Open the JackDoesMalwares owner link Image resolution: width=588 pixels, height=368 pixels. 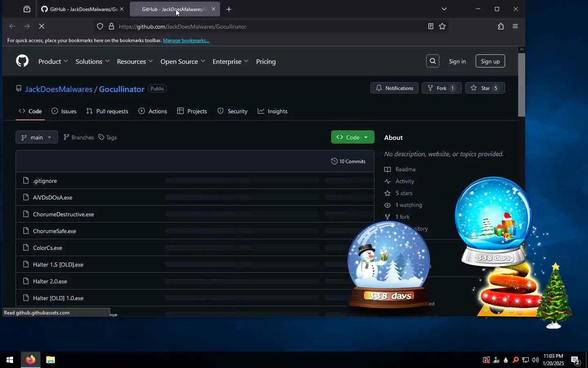point(59,89)
